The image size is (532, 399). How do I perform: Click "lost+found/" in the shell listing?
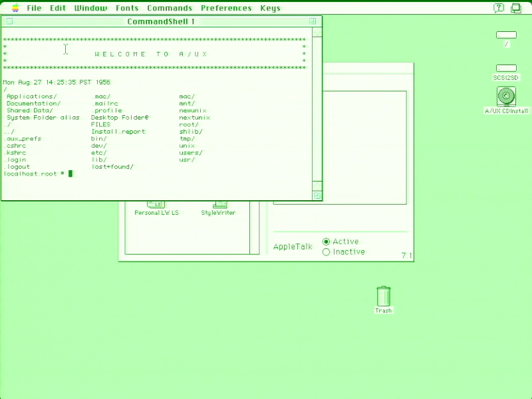[x=112, y=167]
